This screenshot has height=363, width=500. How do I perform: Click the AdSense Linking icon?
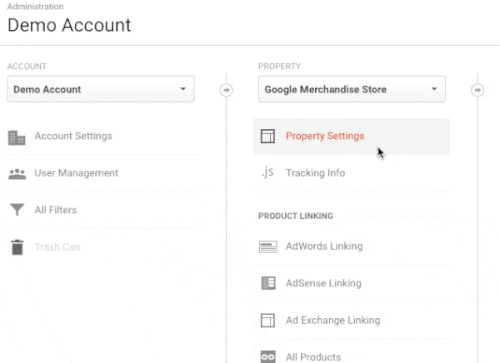tap(268, 283)
